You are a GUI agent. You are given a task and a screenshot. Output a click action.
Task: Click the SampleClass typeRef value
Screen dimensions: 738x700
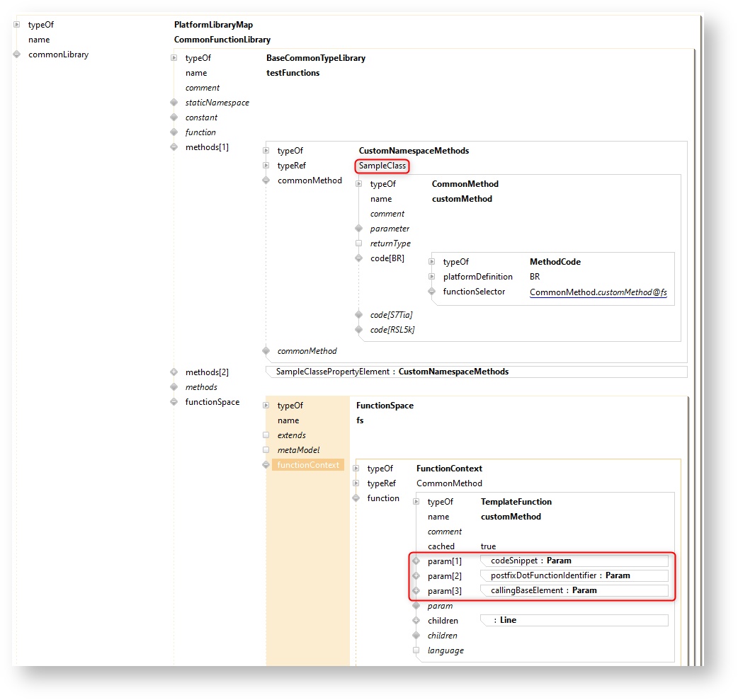(382, 166)
